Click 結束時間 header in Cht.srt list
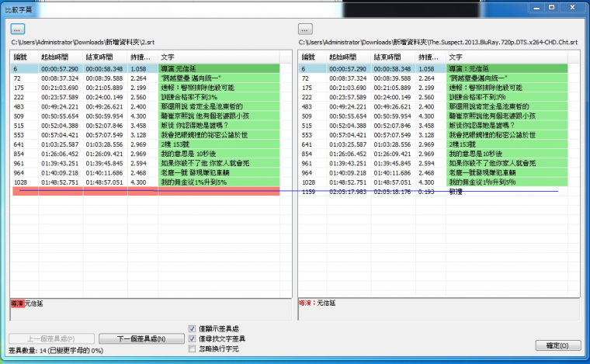Image resolution: width=590 pixels, height=364 pixels. tap(394, 57)
